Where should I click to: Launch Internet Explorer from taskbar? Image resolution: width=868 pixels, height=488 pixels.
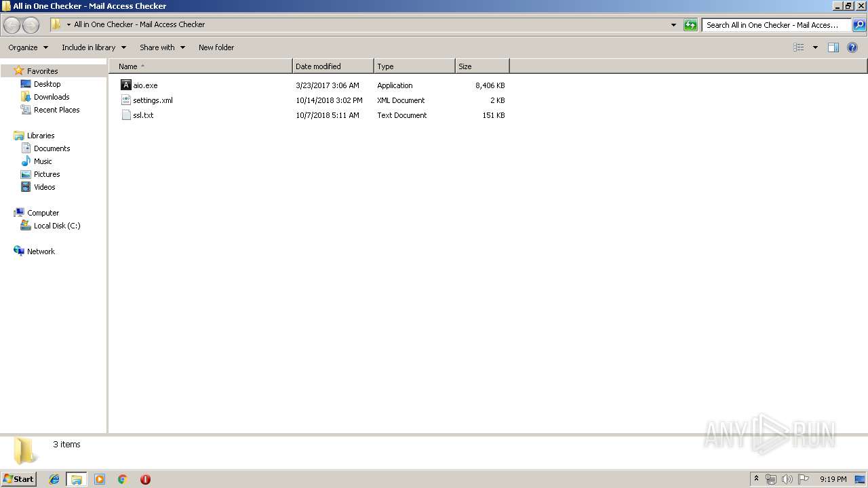click(54, 479)
